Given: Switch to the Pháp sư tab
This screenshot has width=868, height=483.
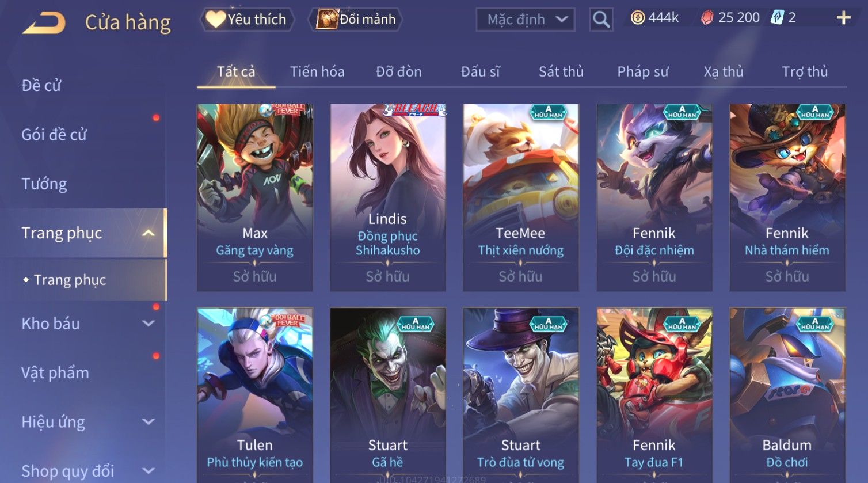Looking at the screenshot, I should [642, 71].
